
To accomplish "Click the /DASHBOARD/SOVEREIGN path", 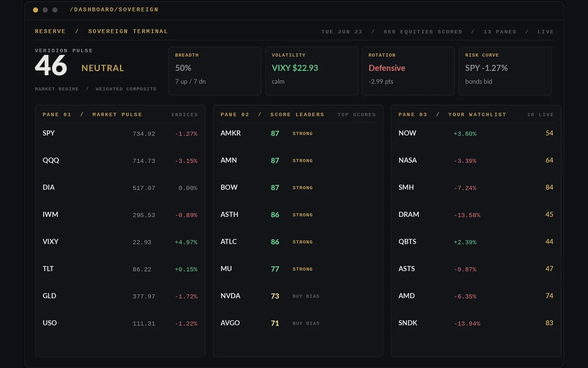I will [114, 10].
